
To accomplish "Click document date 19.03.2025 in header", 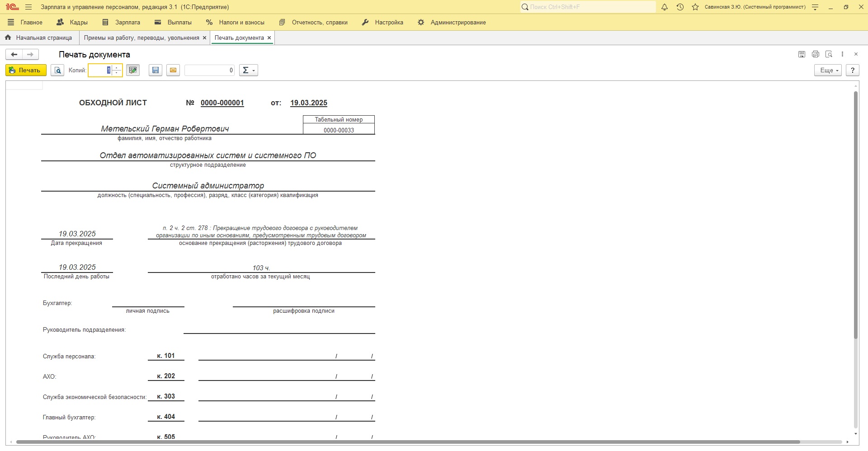I will click(x=309, y=103).
